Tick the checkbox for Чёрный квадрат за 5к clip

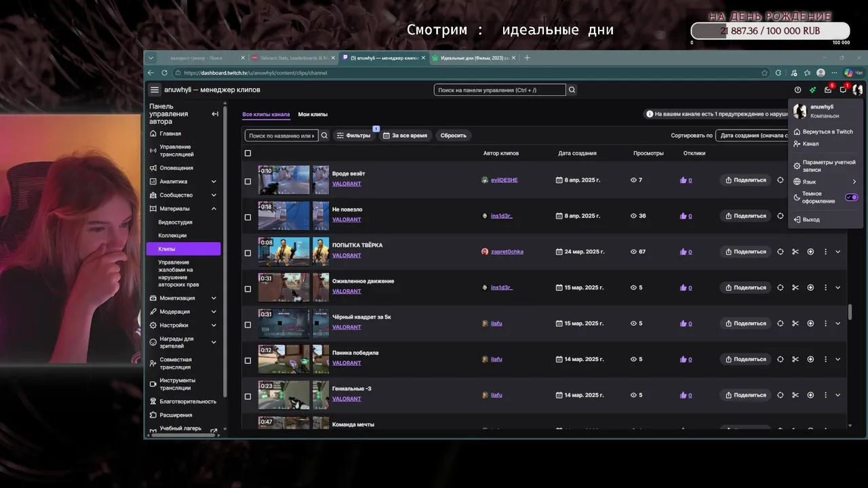(x=248, y=325)
